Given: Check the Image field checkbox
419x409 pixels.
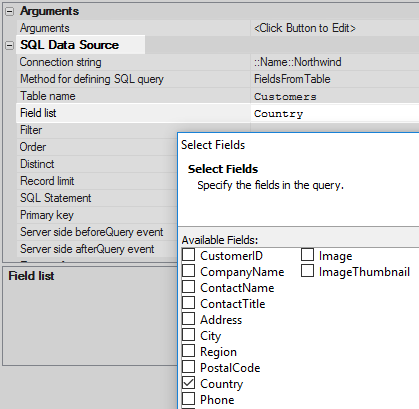Looking at the screenshot, I should 307,255.
